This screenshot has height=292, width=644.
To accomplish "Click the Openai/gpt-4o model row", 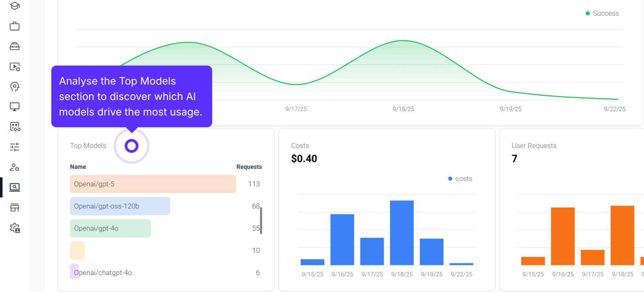I will coord(110,228).
